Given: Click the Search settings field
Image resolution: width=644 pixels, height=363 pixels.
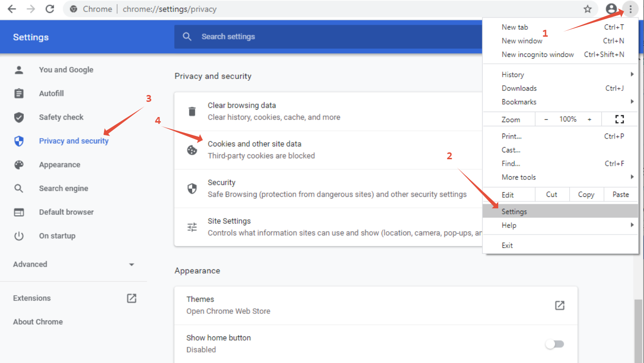Looking at the screenshot, I should click(x=328, y=37).
